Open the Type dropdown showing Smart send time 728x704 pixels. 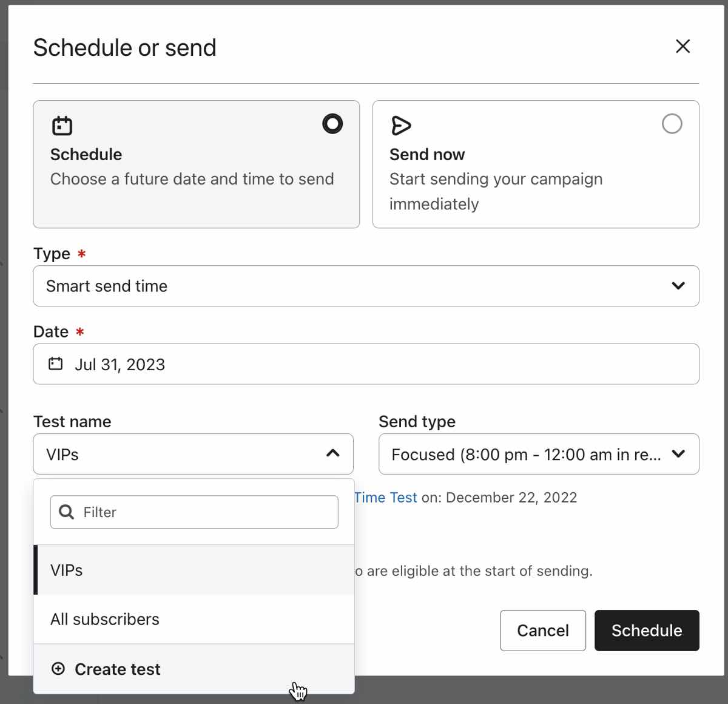[366, 286]
